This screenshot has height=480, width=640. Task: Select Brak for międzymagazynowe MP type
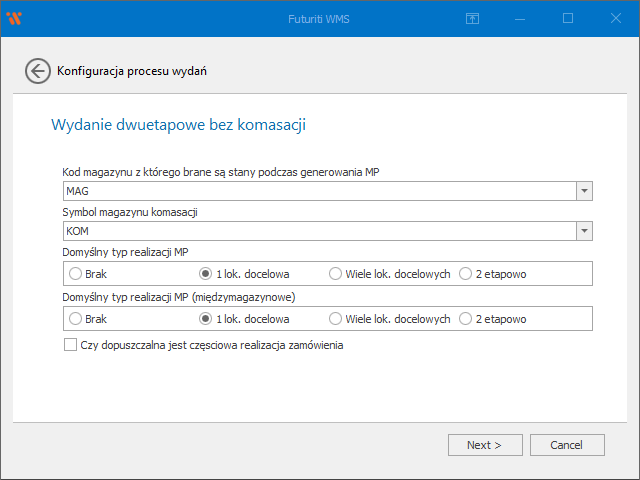pos(75,319)
